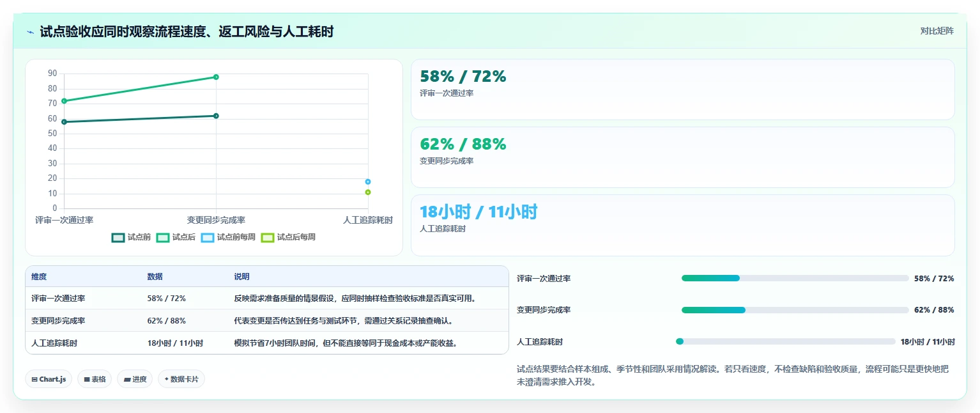Screen dimensions: 980x413
Task: Click the blue 试点前每周 point at 18
Action: click(x=368, y=182)
